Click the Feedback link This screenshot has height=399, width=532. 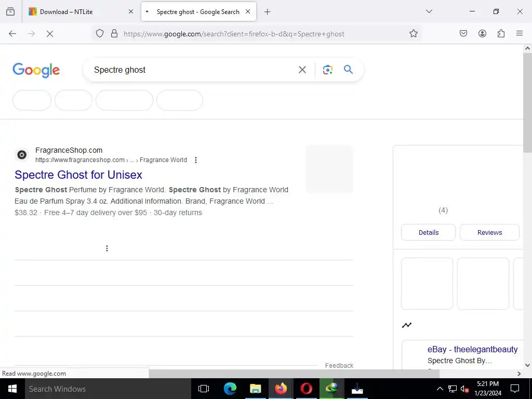[x=339, y=365]
